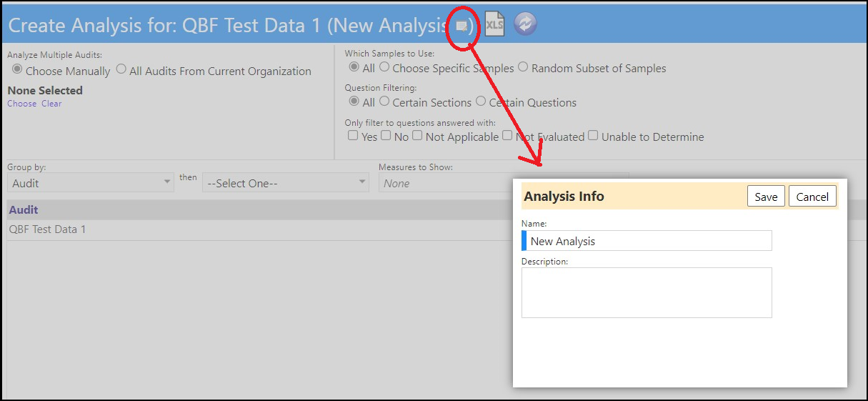Open the Measures to Show dropdown

447,183
